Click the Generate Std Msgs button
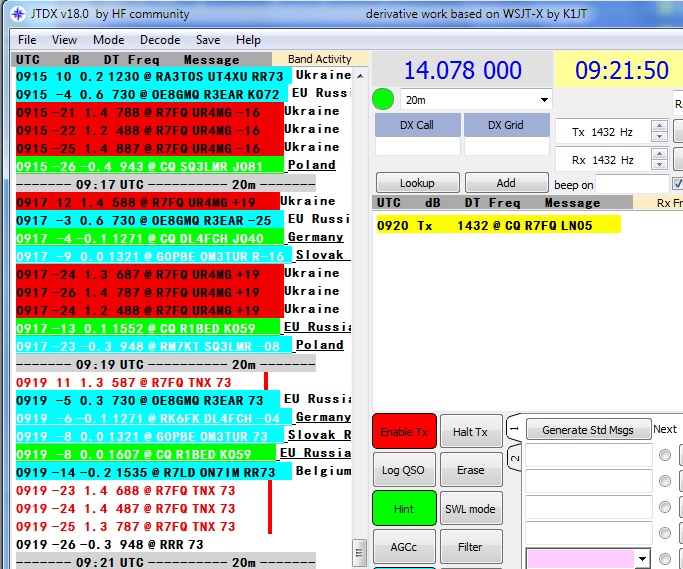The width and height of the screenshot is (683, 569). pos(588,430)
